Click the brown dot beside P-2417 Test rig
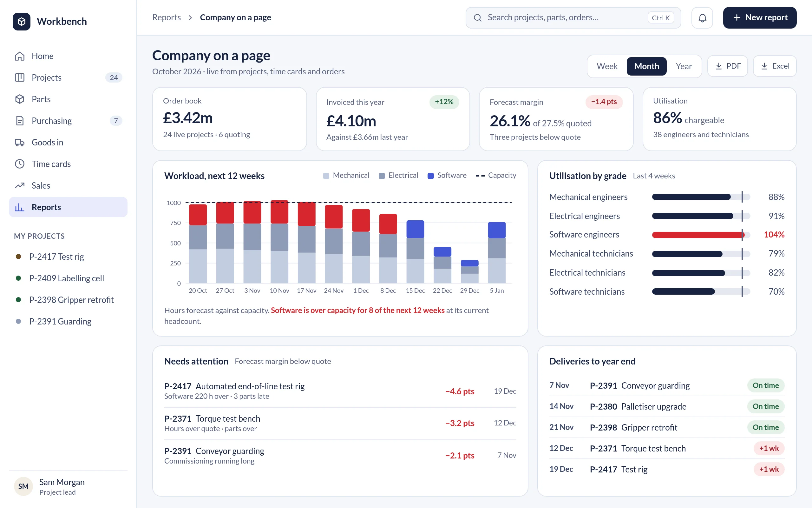 tap(18, 257)
